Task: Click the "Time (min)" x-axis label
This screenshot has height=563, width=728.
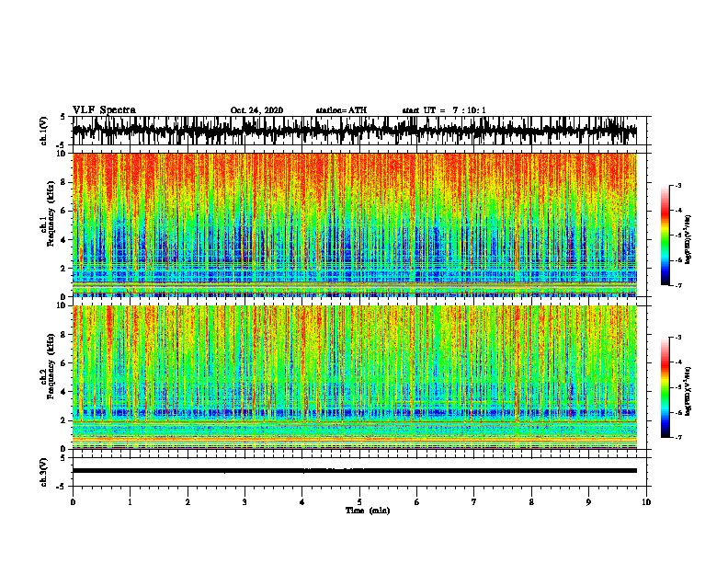Action: (x=368, y=511)
